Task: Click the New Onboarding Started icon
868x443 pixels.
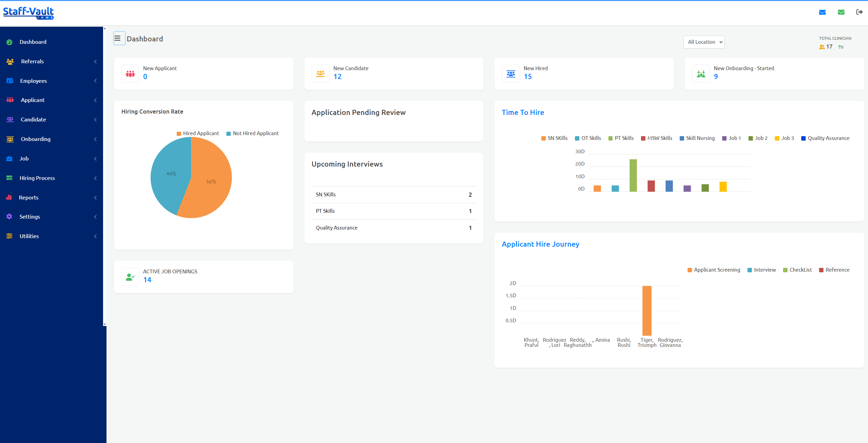Action: [x=701, y=74]
